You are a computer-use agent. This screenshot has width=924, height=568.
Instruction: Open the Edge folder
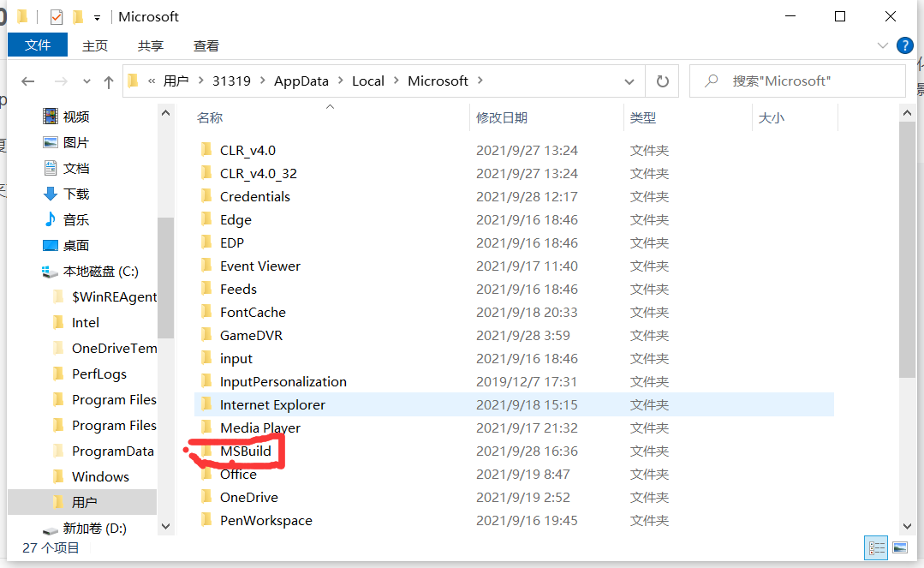click(235, 219)
